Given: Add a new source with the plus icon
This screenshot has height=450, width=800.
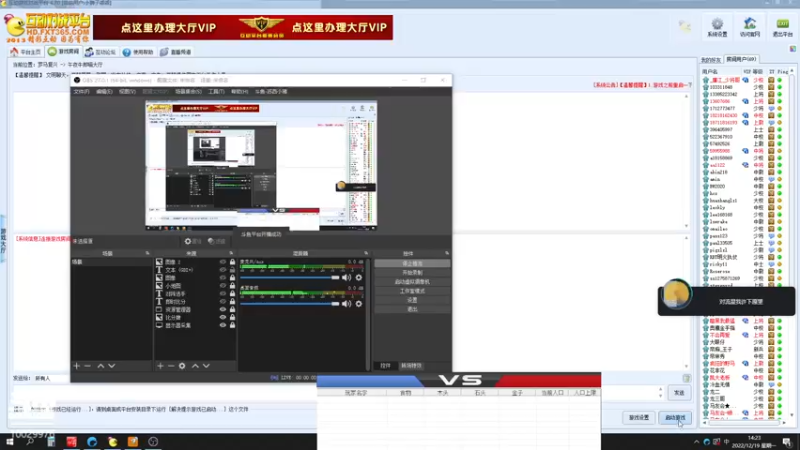Looking at the screenshot, I should coord(160,366).
